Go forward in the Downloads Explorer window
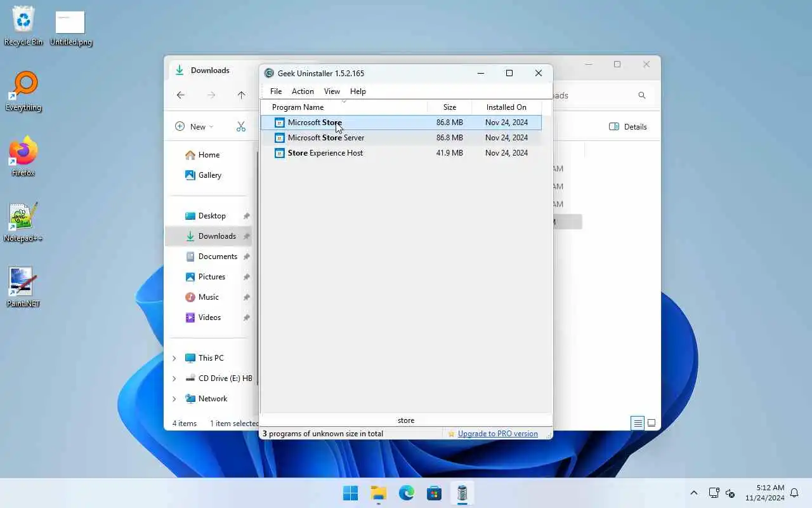 click(x=211, y=95)
